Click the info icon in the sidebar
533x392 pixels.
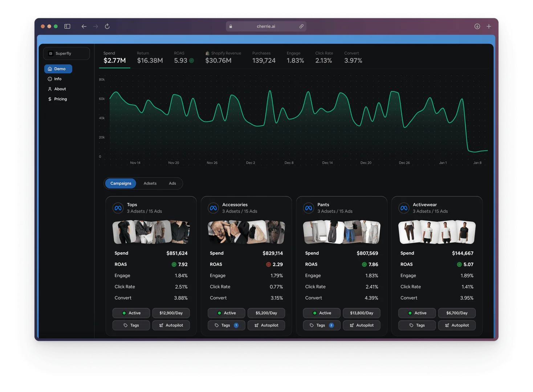[x=50, y=79]
